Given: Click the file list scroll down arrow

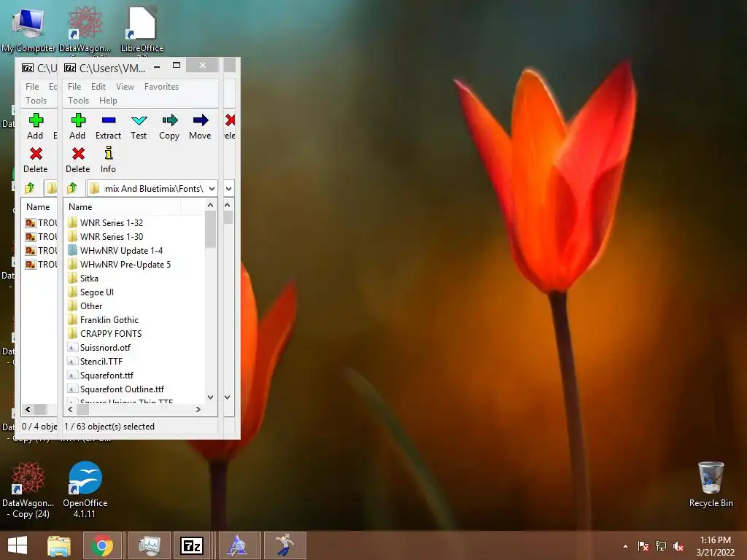Looking at the screenshot, I should coord(211,397).
